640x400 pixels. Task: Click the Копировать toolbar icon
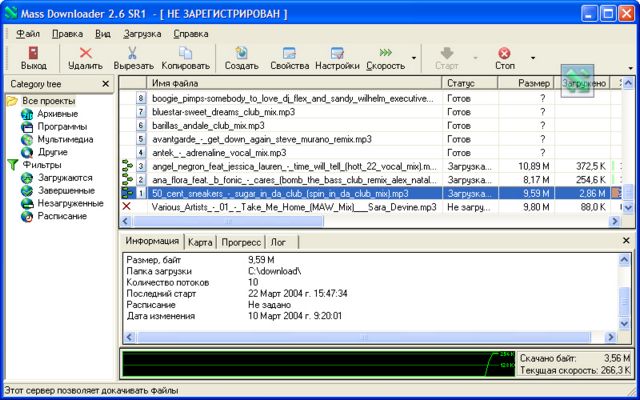click(x=186, y=53)
